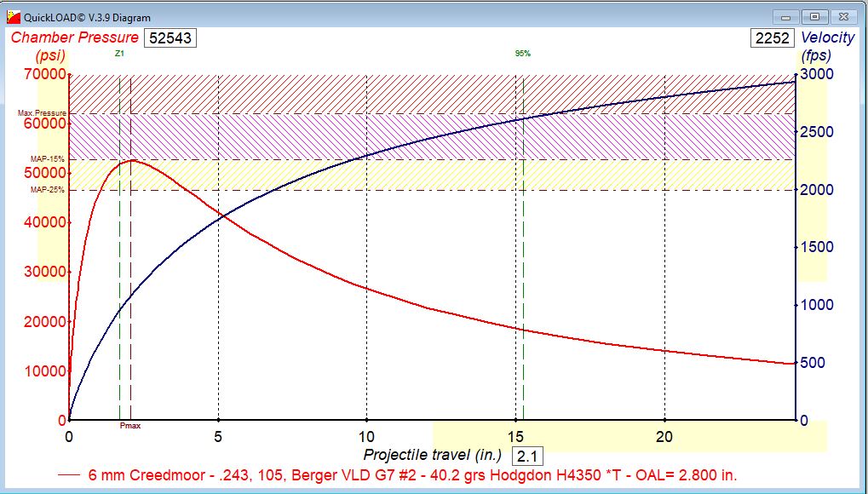Click the Z1 marker label
Screen dimensions: 868x494
click(x=119, y=54)
